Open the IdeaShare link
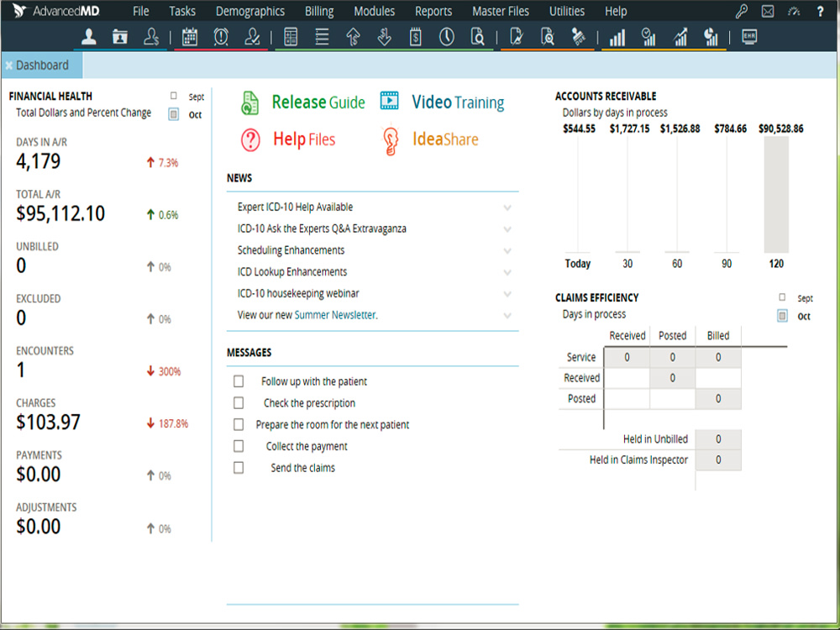This screenshot has width=840, height=630. click(x=429, y=139)
